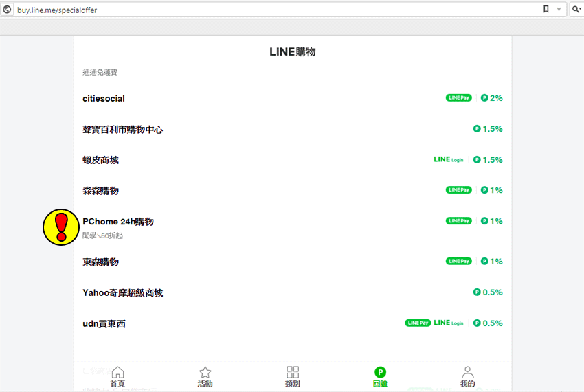This screenshot has height=392, width=584.
Task: Click LINE Login badge on 蝦皮商城 row
Action: [449, 159]
